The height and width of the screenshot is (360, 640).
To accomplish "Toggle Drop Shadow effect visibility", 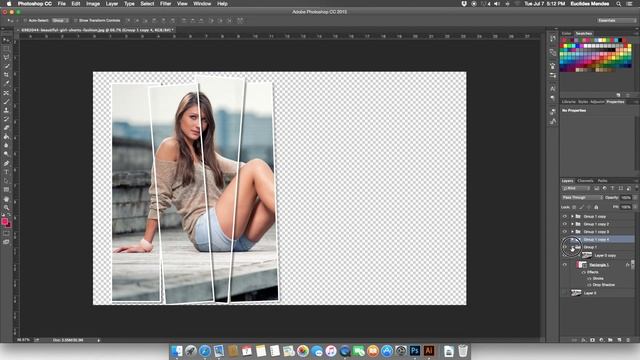I will click(589, 285).
